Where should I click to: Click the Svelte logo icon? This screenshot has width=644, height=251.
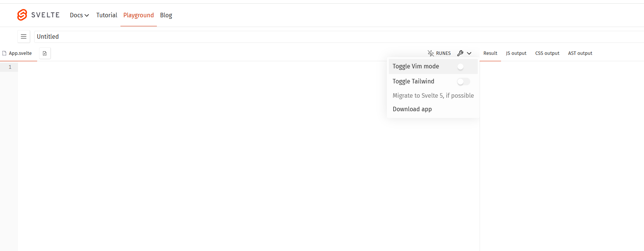22,15
